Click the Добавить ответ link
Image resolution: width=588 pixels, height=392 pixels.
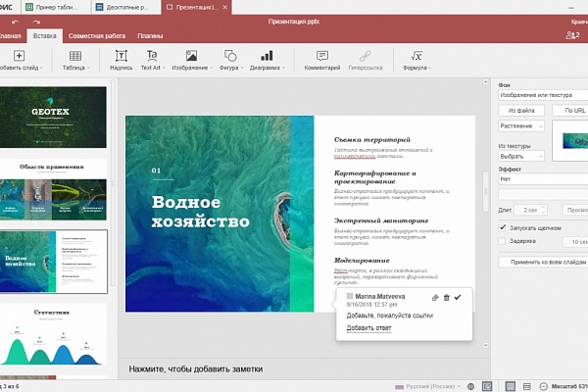[x=368, y=328]
